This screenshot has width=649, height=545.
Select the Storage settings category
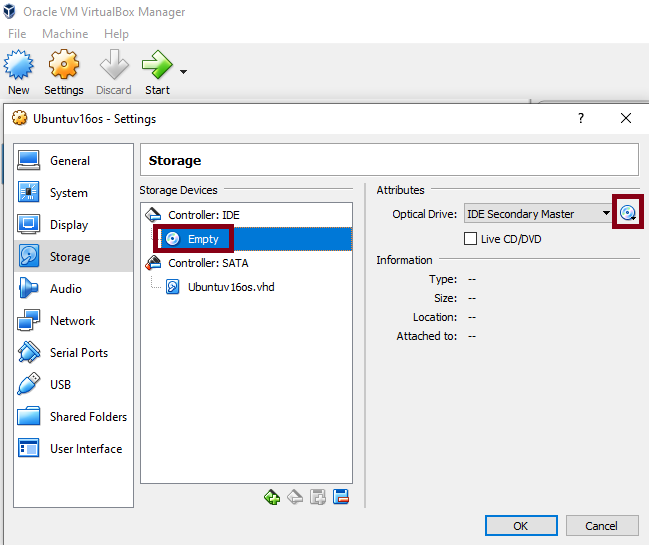pos(74,257)
